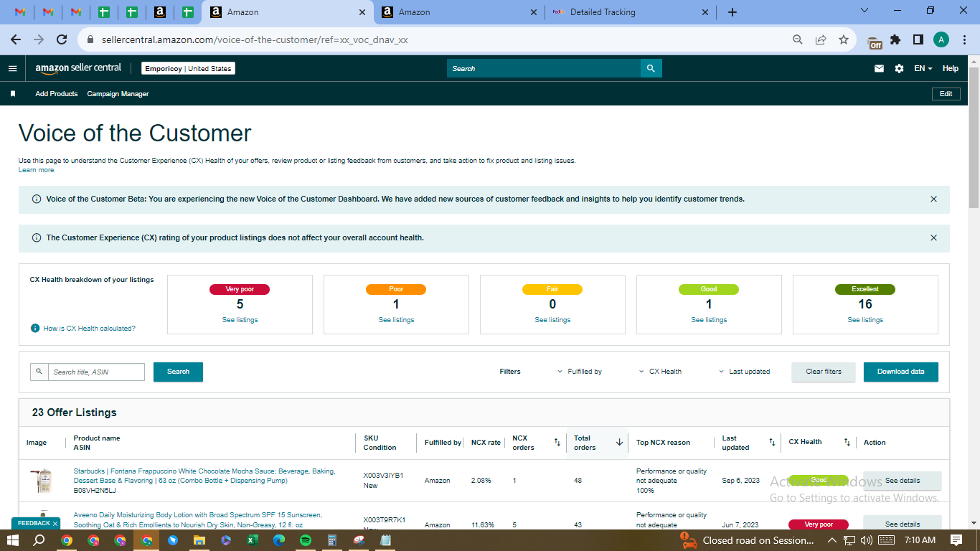Open the Chrome three-dot menu
Viewport: 980px width, 551px height.
click(963, 39)
